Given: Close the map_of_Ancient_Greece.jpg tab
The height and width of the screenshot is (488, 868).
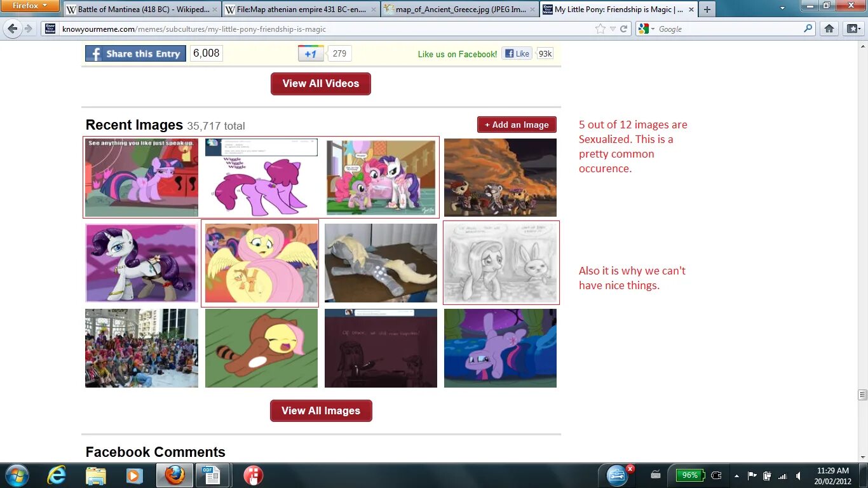Looking at the screenshot, I should [532, 10].
